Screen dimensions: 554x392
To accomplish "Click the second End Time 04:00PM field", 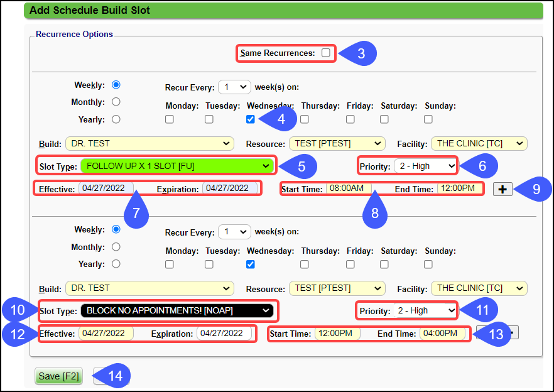I will pyautogui.click(x=442, y=334).
